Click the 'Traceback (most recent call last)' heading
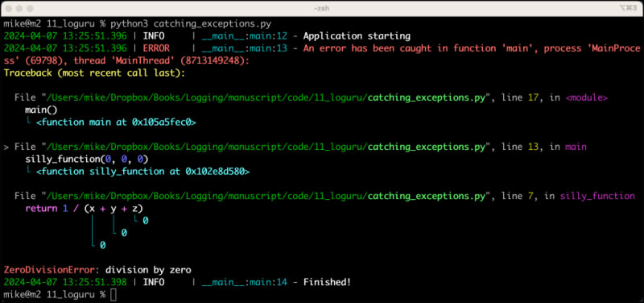Viewport: 644px width, 303px height. pyautogui.click(x=94, y=73)
